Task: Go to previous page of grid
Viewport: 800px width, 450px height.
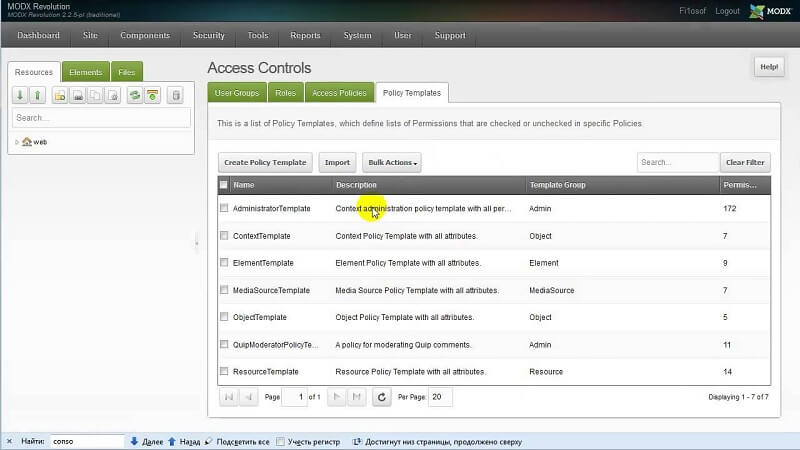Action: [248, 396]
